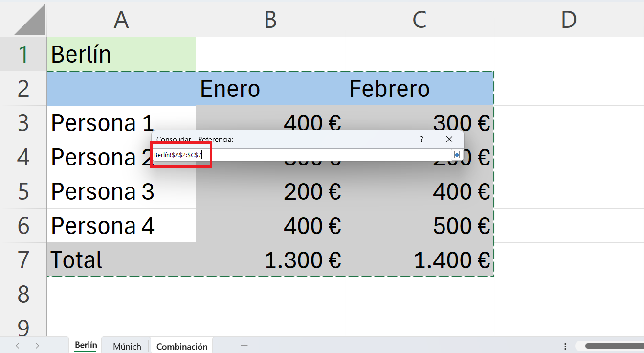Expand the Consolidar reference dialog button
The height and width of the screenshot is (353, 644).
pyautogui.click(x=456, y=155)
